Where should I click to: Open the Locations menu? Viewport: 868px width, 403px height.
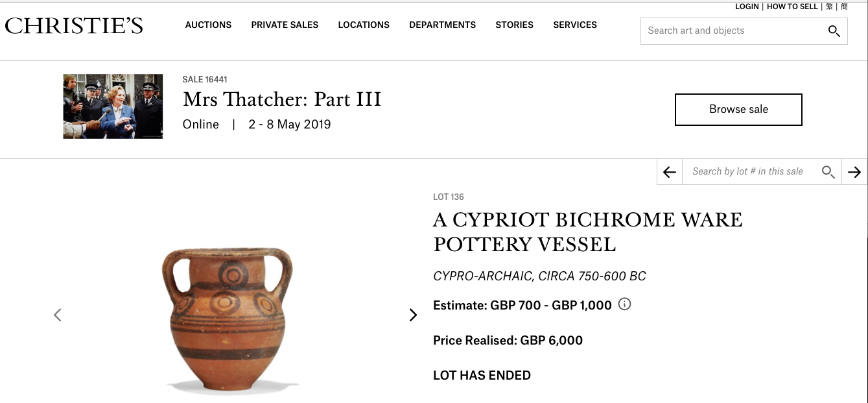(364, 25)
